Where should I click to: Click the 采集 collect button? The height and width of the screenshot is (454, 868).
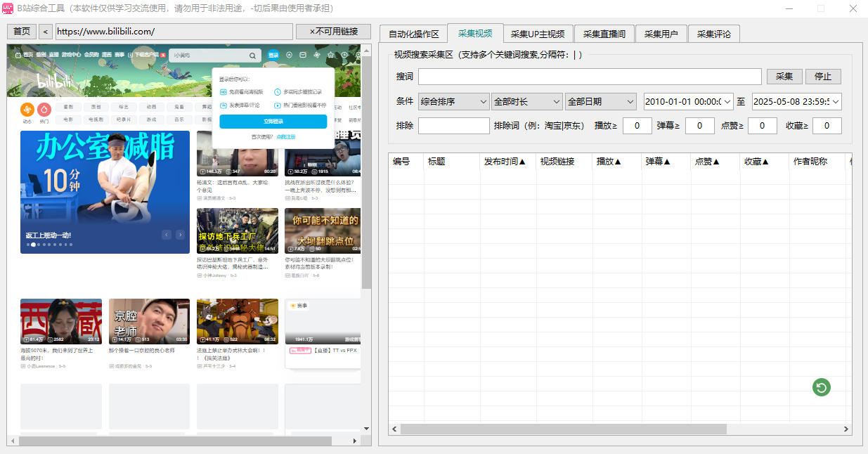pos(784,76)
